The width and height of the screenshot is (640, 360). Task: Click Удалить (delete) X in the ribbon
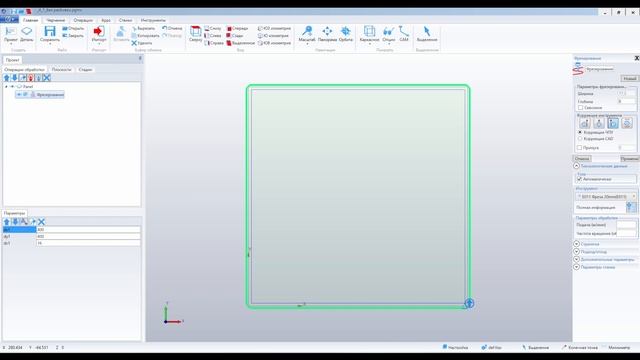click(x=142, y=43)
